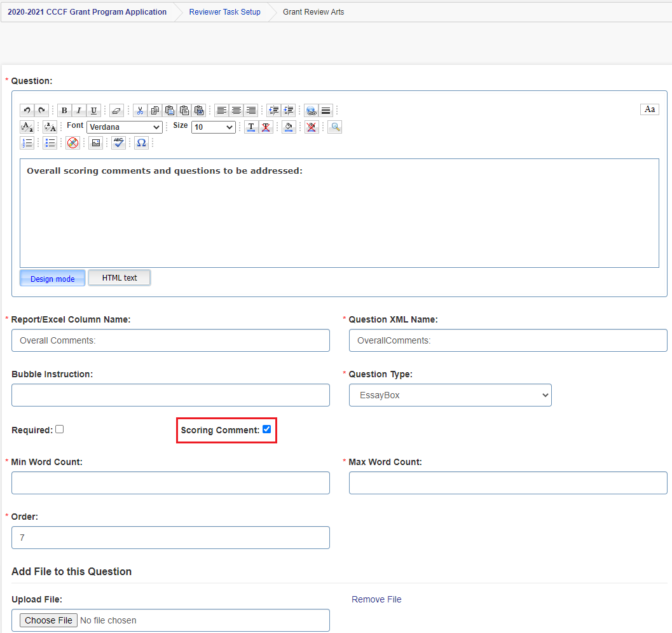Insert special character with Omega icon
This screenshot has height=633, width=672.
point(141,143)
